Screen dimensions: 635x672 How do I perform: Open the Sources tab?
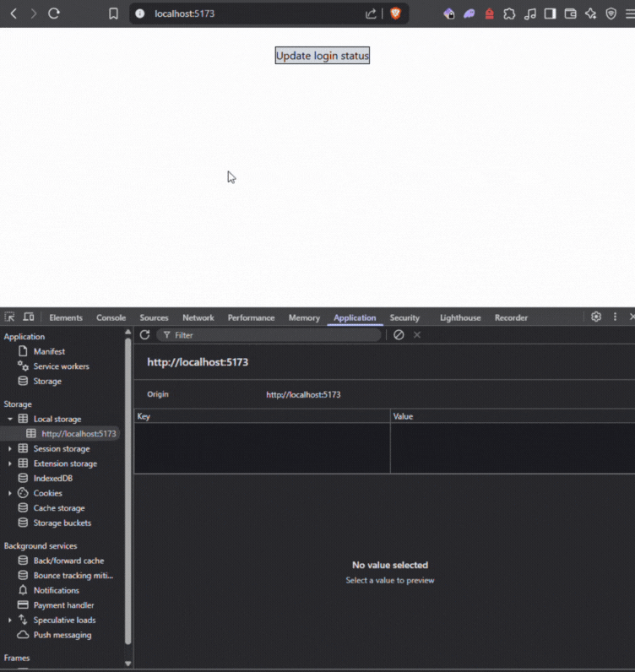click(x=154, y=317)
